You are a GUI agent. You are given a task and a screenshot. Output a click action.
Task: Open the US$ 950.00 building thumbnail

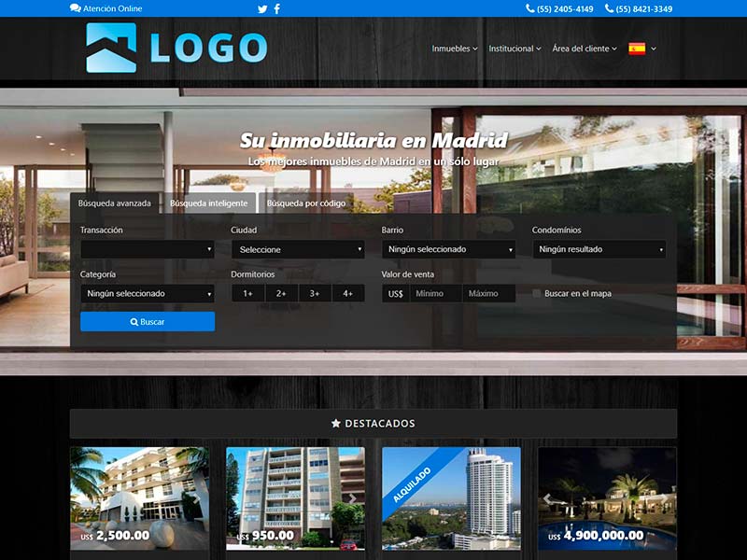coord(295,498)
